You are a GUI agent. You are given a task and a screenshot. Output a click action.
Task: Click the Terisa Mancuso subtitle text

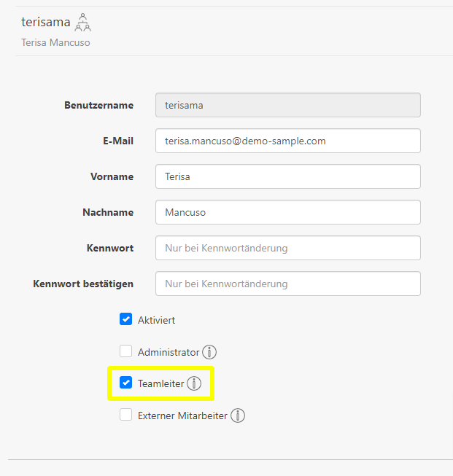[x=56, y=42]
